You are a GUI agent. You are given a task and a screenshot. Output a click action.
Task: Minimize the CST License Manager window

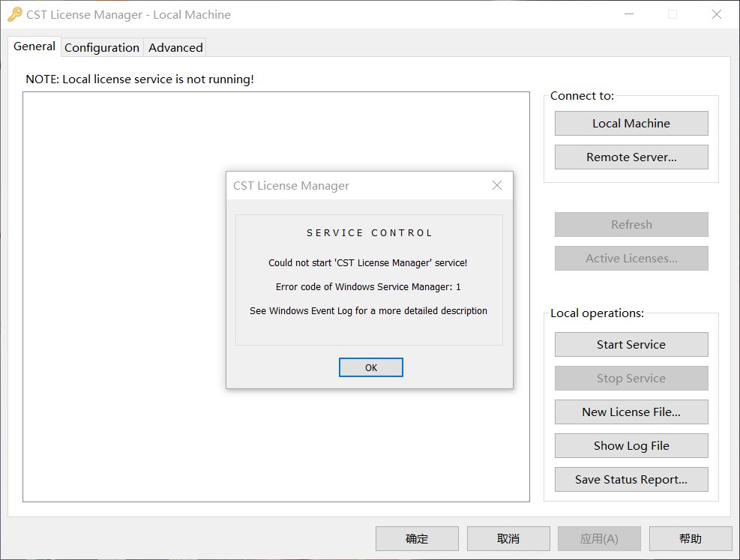pyautogui.click(x=629, y=14)
